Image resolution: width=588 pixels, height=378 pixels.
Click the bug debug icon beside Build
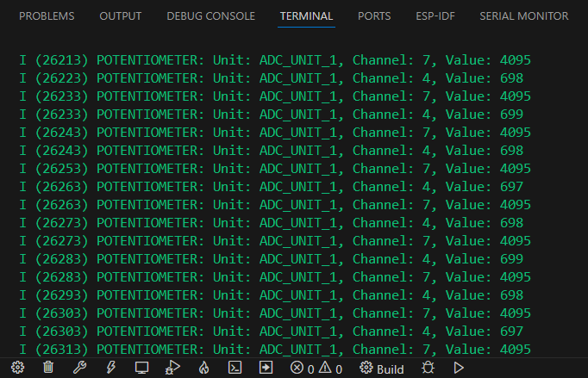[x=428, y=368]
